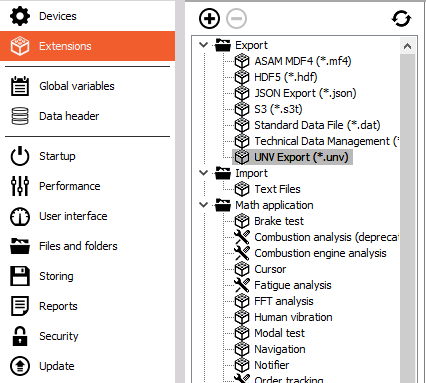Click the Combustion engine analysis tools icon

[242, 253]
